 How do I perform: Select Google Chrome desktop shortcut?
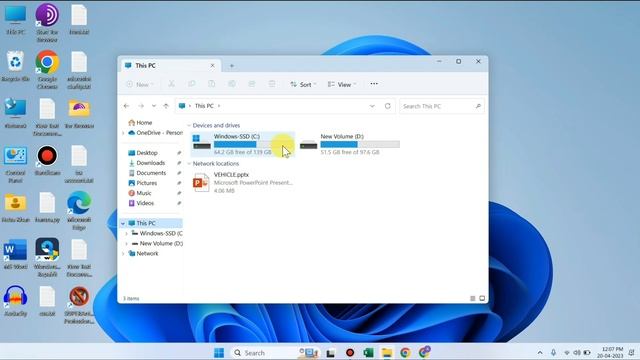pyautogui.click(x=47, y=70)
